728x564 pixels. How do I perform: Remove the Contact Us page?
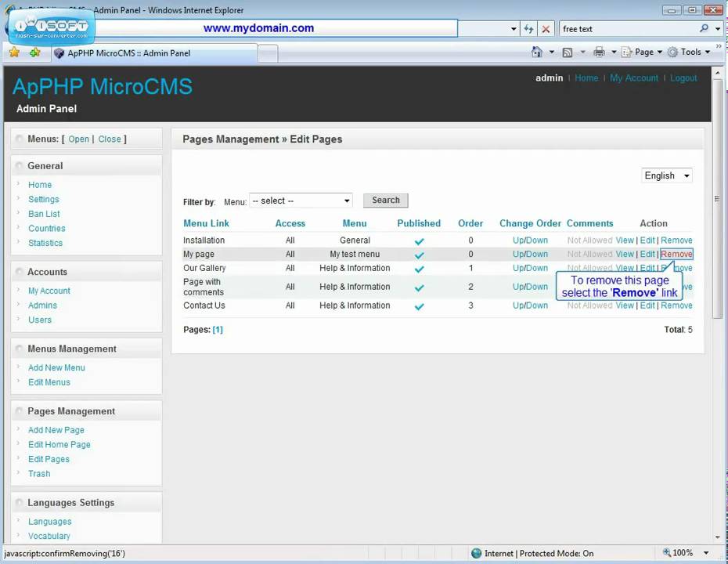[676, 305]
